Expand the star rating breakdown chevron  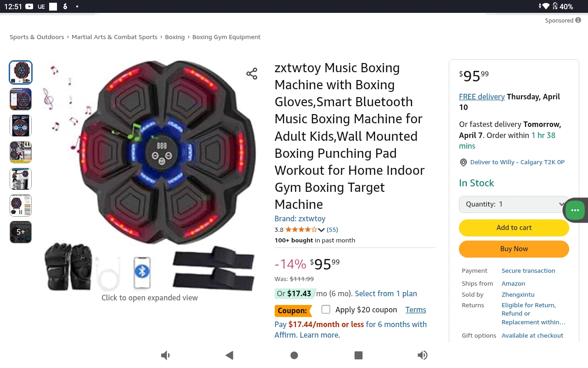(321, 230)
